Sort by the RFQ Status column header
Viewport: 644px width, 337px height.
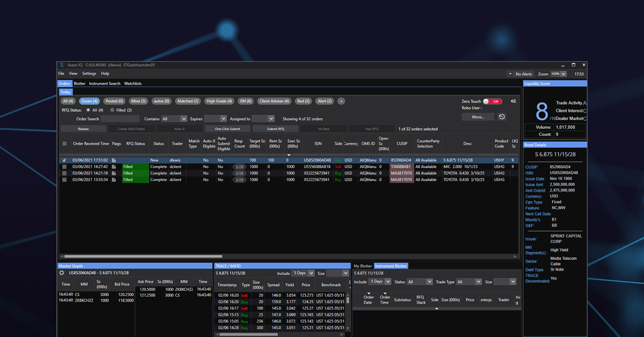coord(135,144)
